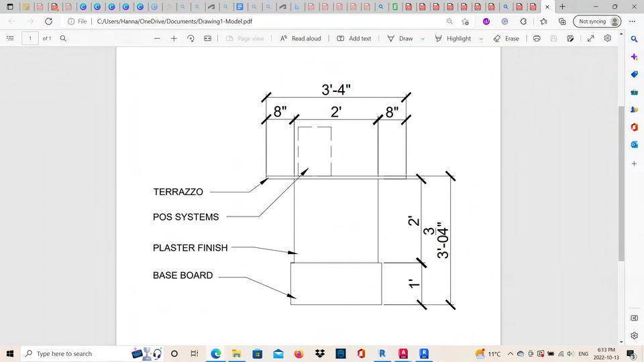644x362 pixels.
Task: Open sidebar search icon
Action: [634, 39]
